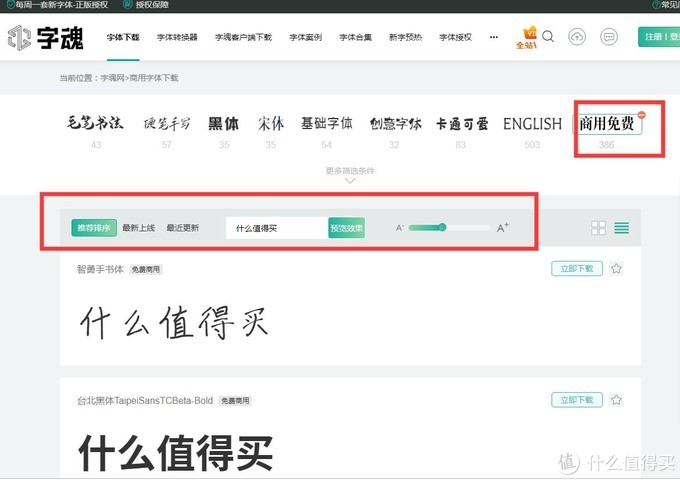Click 免费商用 tag on 智勇手书体

pyautogui.click(x=146, y=269)
